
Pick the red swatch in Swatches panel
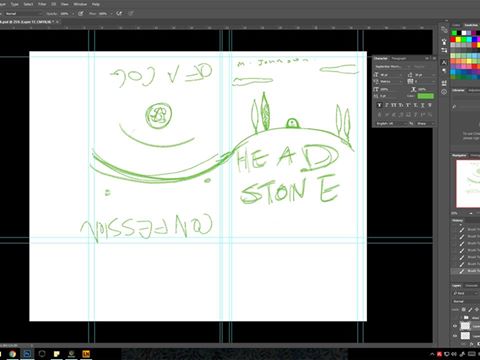click(x=453, y=39)
